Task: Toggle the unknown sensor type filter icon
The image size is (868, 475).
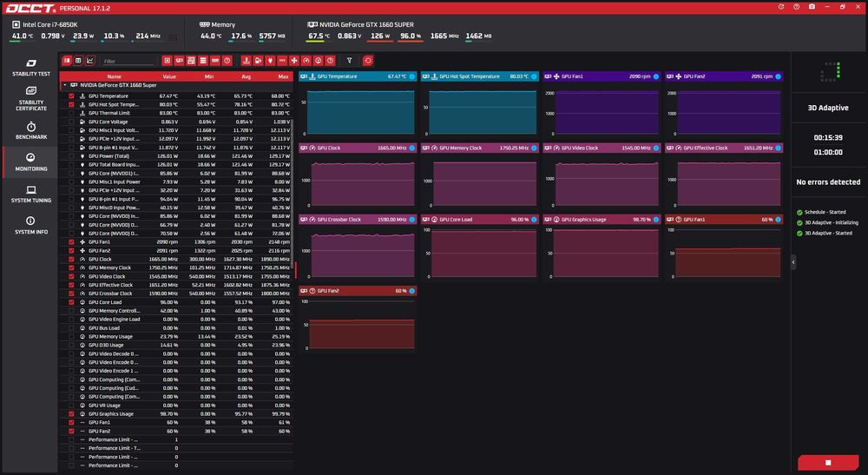Action: coord(331,60)
